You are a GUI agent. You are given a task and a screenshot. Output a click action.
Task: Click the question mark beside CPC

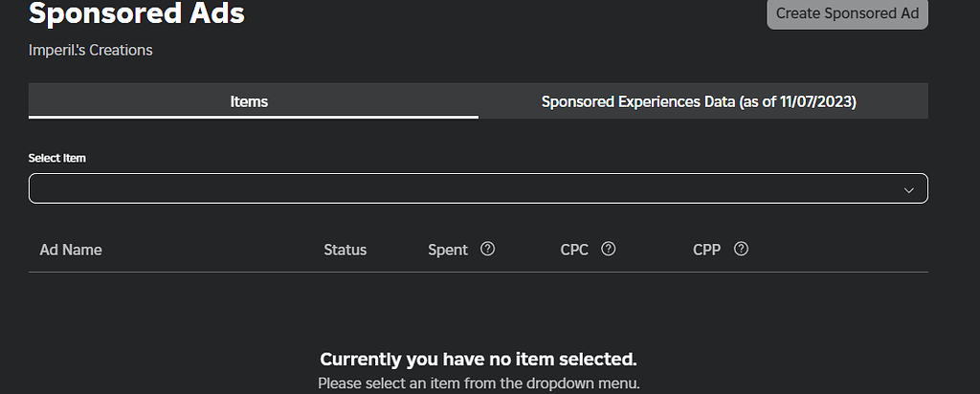pos(608,250)
